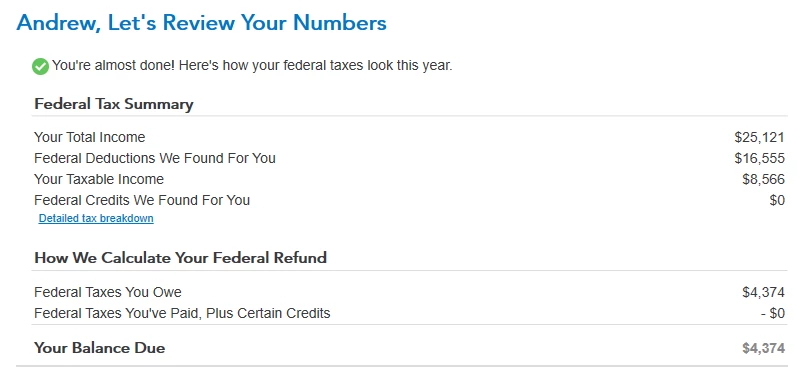Click the How We Calculate Your Federal Refund heading
Viewport: 797px width, 367px height.
click(180, 258)
